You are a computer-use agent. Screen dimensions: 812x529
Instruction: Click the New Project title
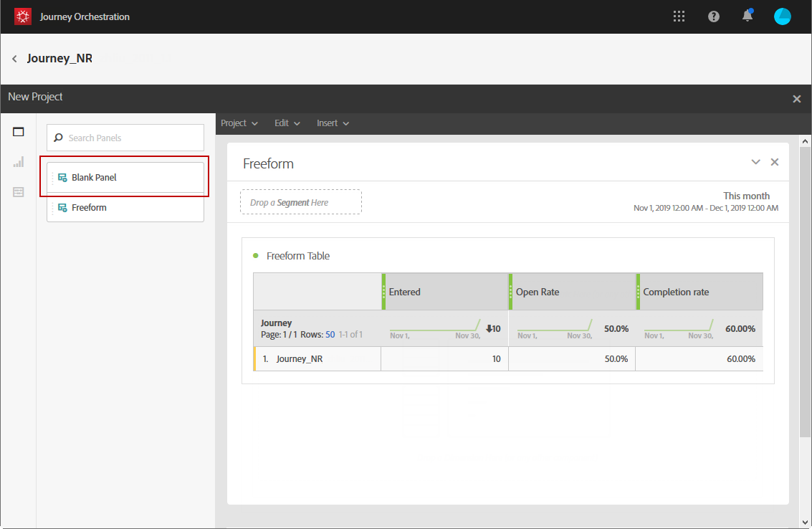pyautogui.click(x=35, y=97)
